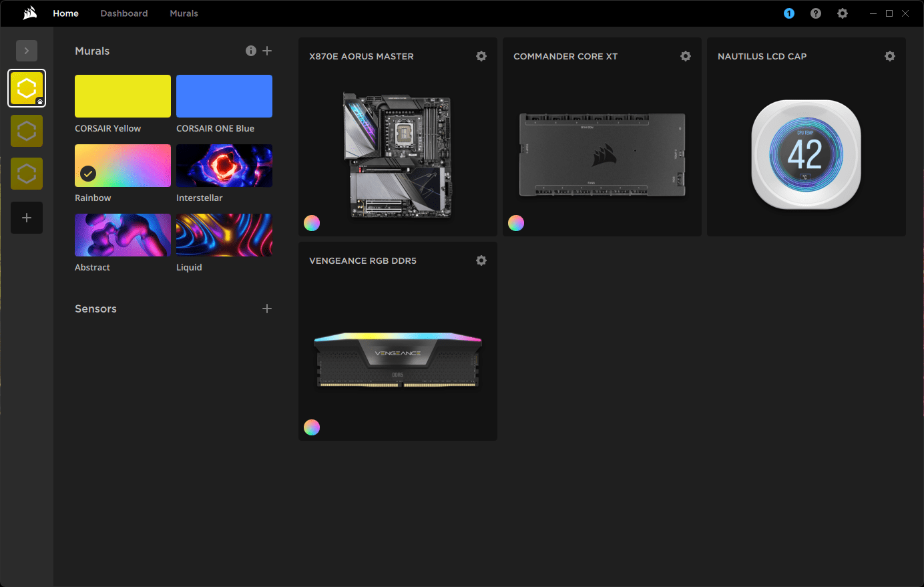
Task: Select the second hexagon scene in sidebar
Action: [27, 131]
